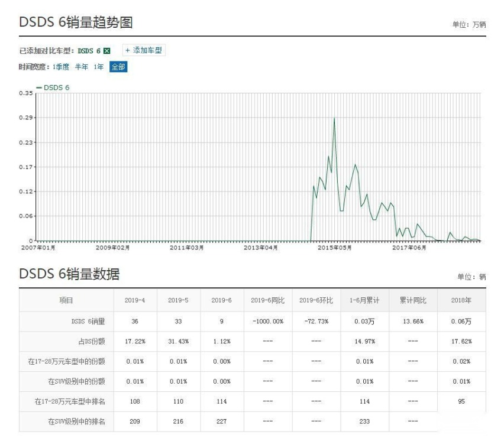Viewport: 504px width, 438px height.
Task: Click the 2019-5 column header
Action: (x=178, y=300)
